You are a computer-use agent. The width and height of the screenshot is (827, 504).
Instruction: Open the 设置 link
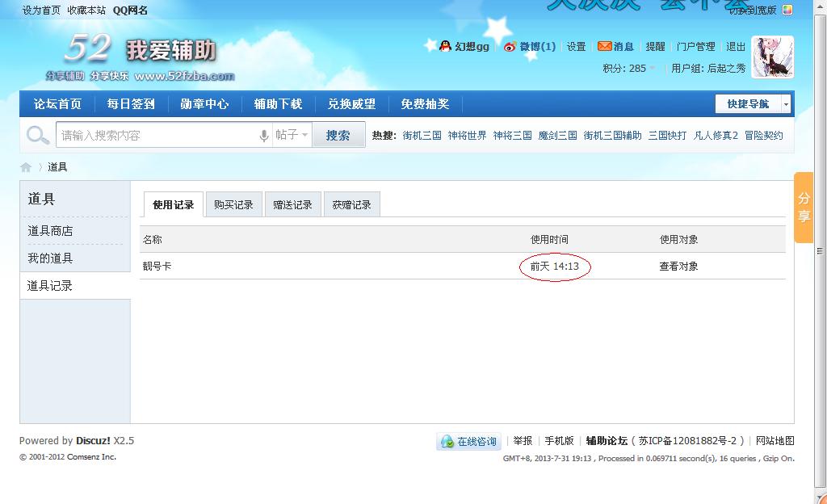pyautogui.click(x=576, y=46)
